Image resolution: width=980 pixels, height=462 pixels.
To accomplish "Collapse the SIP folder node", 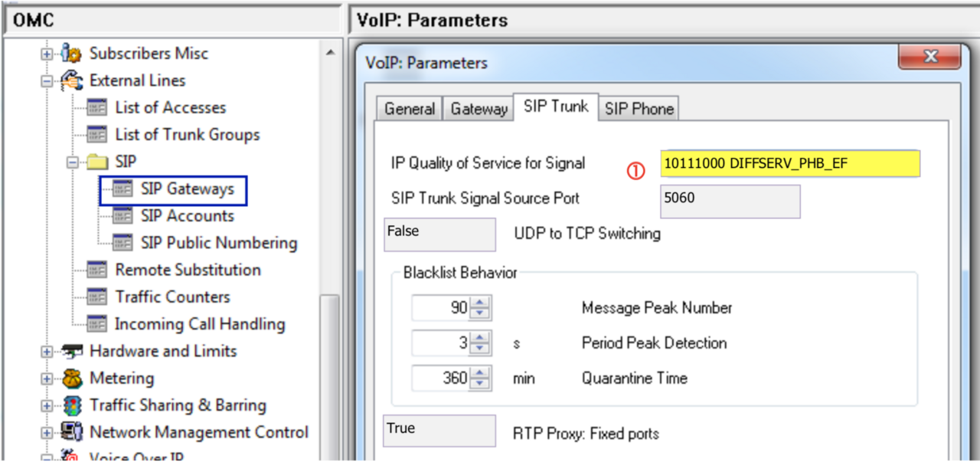I will point(73,162).
